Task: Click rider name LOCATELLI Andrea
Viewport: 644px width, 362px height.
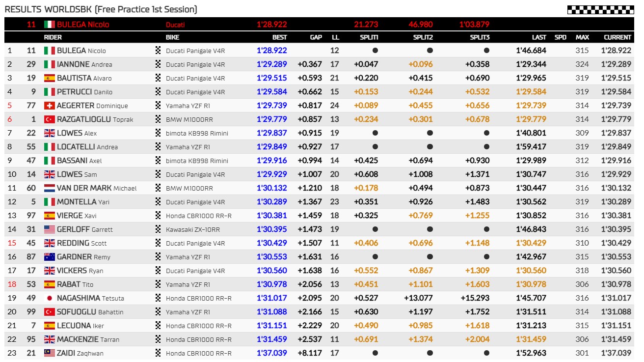Action: [87, 147]
